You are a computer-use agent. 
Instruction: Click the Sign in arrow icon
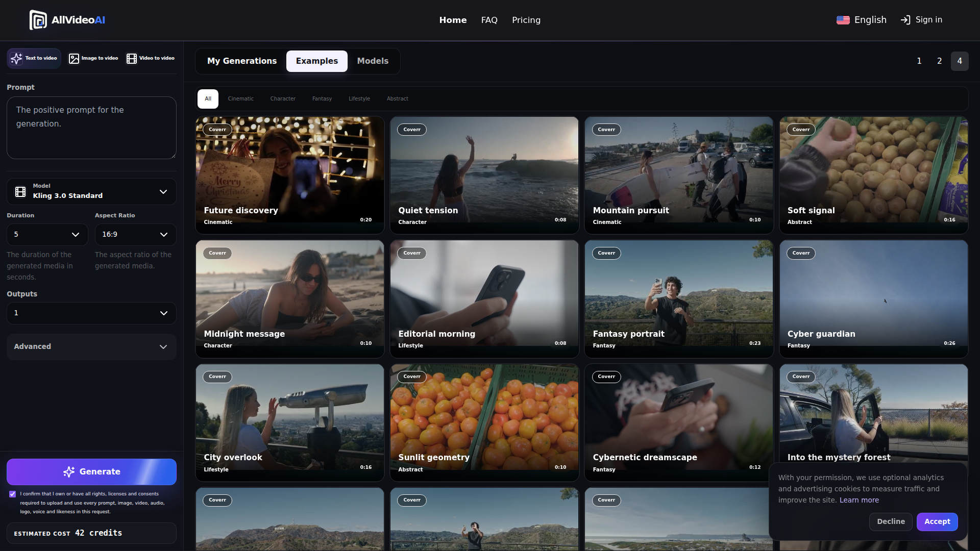click(x=905, y=20)
